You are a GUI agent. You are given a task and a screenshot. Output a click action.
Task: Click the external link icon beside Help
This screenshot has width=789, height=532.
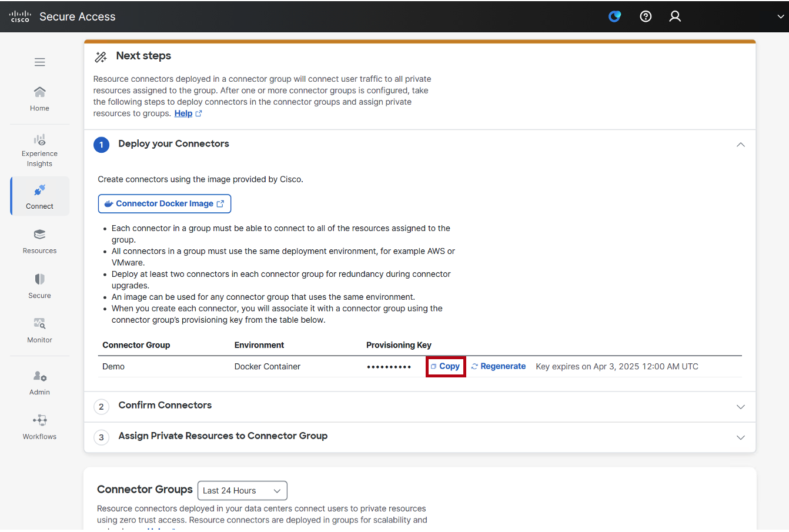(x=199, y=113)
